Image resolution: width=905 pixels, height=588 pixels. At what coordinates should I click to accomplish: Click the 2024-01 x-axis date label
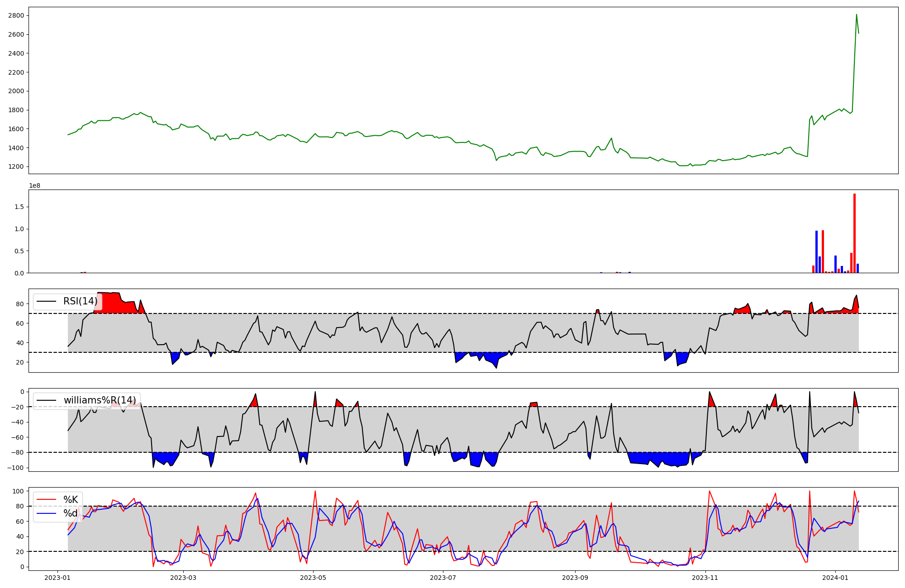[835, 578]
